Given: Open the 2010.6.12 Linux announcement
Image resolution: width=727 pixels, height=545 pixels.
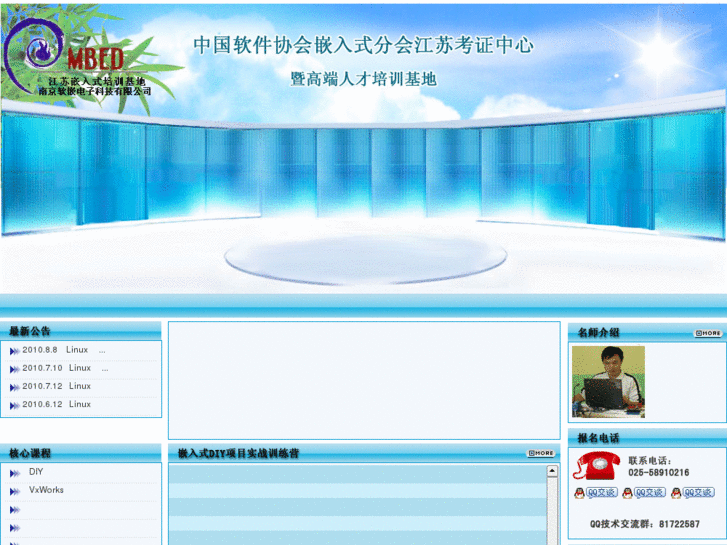Looking at the screenshot, I should [57, 404].
